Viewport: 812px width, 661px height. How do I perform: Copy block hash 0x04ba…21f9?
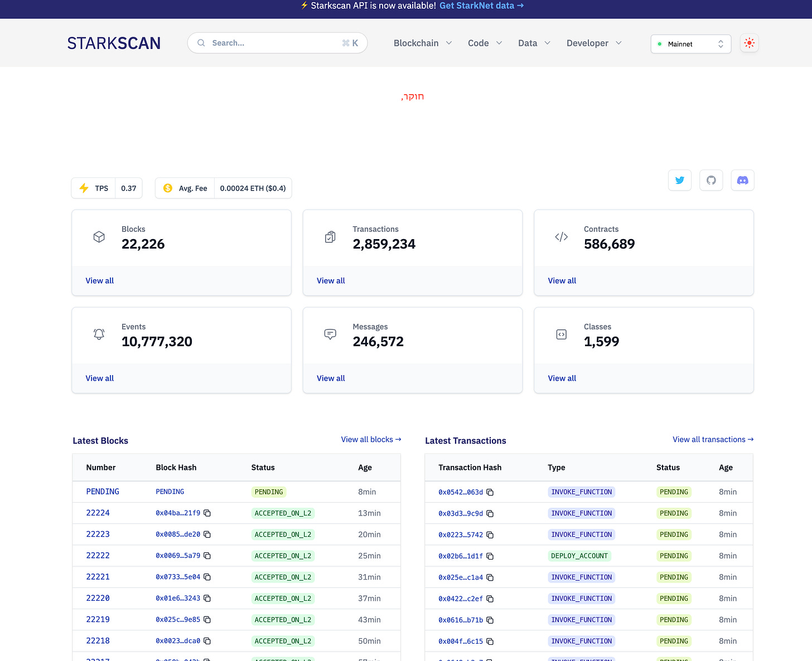207,513
